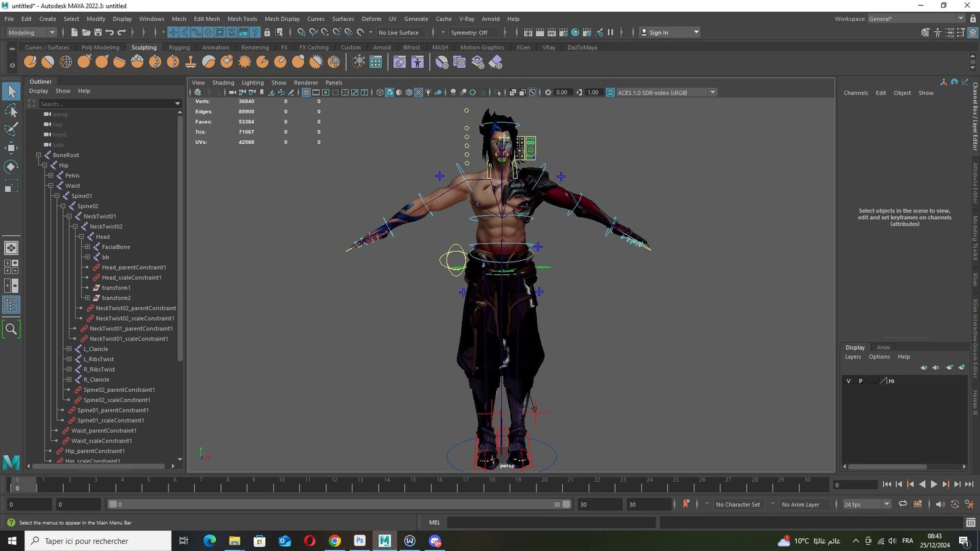
Task: Click the time slider at frame 15
Action: 413,485
